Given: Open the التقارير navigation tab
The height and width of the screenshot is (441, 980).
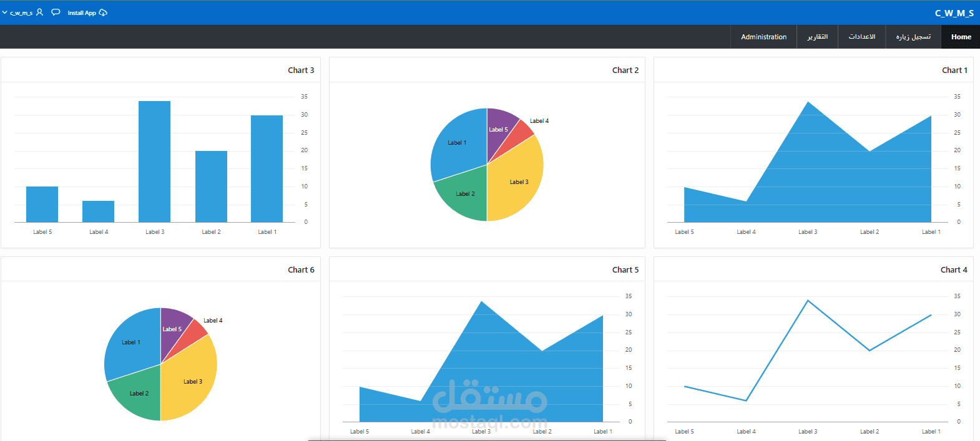Looking at the screenshot, I should tap(817, 37).
